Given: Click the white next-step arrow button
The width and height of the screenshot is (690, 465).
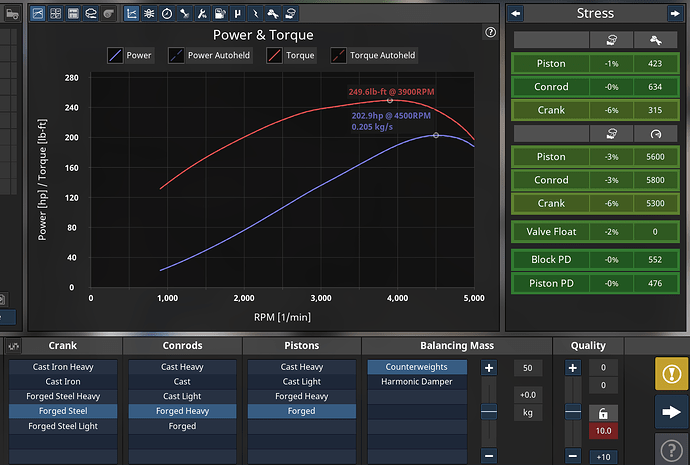Looking at the screenshot, I should click(670, 410).
